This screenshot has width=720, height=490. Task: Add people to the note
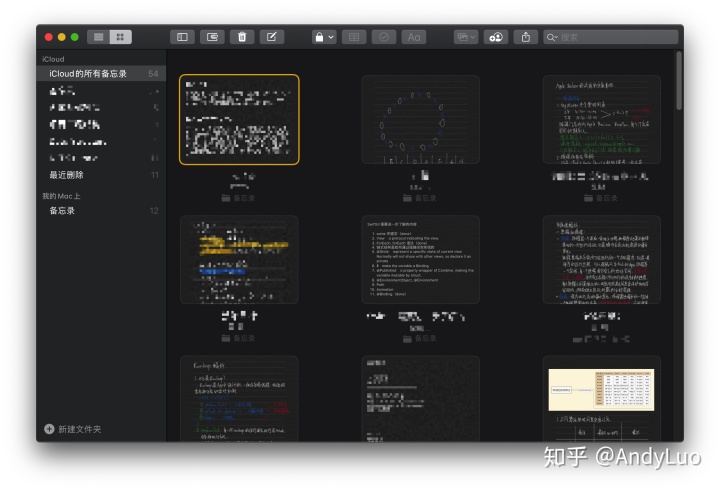coord(496,37)
